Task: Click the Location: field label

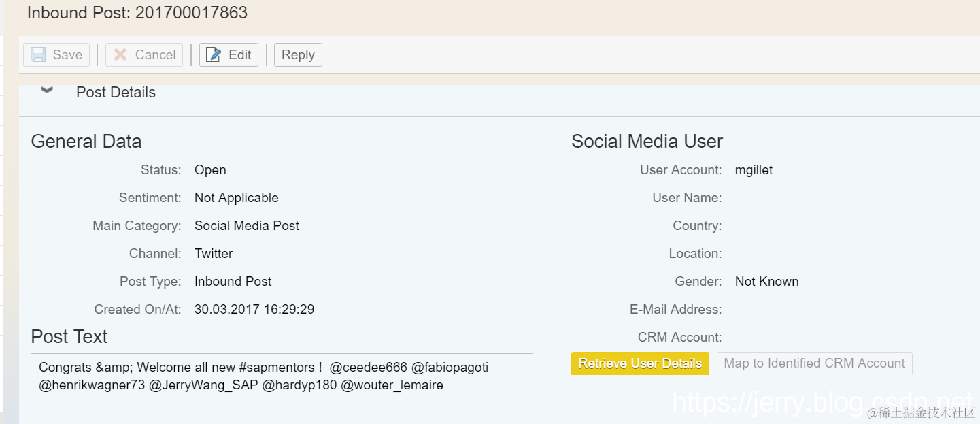Action: pyautogui.click(x=695, y=254)
